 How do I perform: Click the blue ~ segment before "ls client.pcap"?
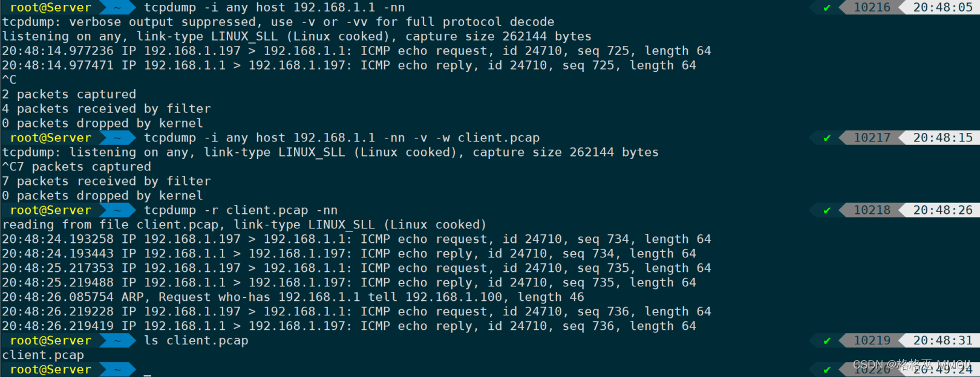click(117, 341)
